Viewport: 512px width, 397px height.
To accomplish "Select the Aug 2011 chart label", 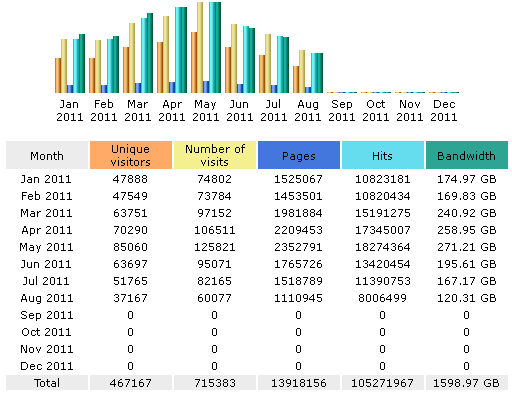I will tap(308, 111).
